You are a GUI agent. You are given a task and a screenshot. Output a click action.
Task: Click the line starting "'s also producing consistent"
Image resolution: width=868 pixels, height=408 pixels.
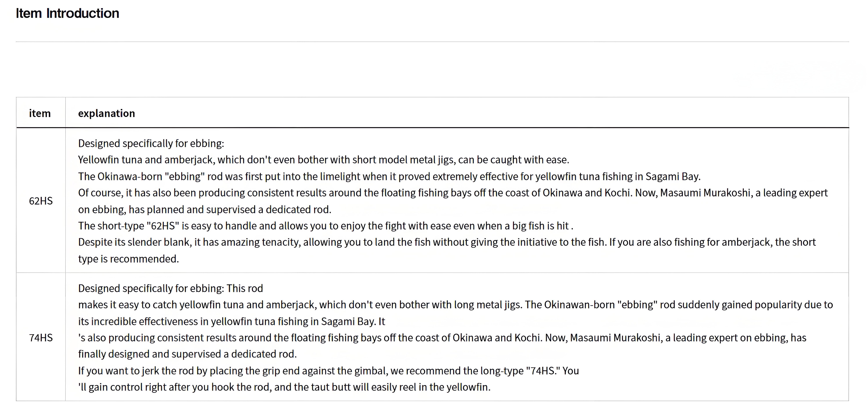pos(442,338)
